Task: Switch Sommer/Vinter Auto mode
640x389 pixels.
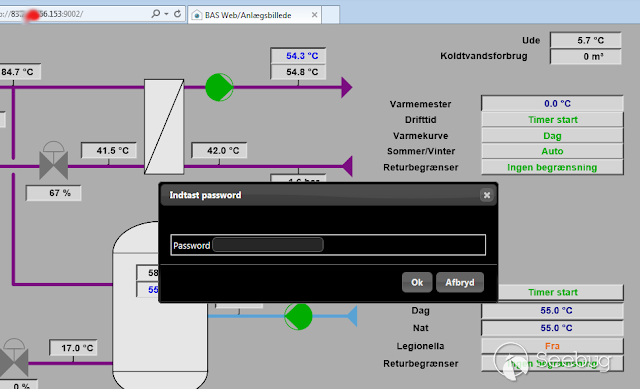Action: coord(552,151)
